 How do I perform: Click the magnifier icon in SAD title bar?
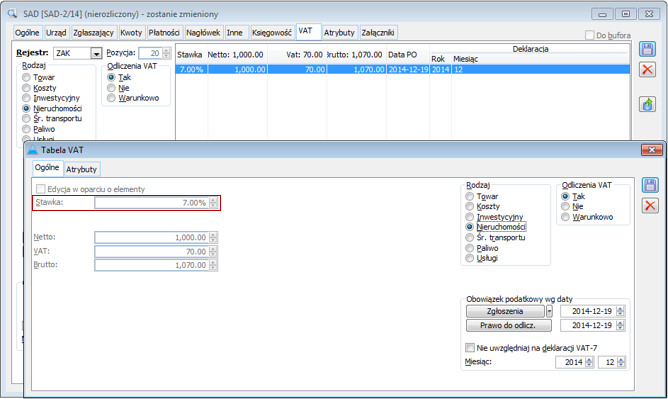[12, 14]
